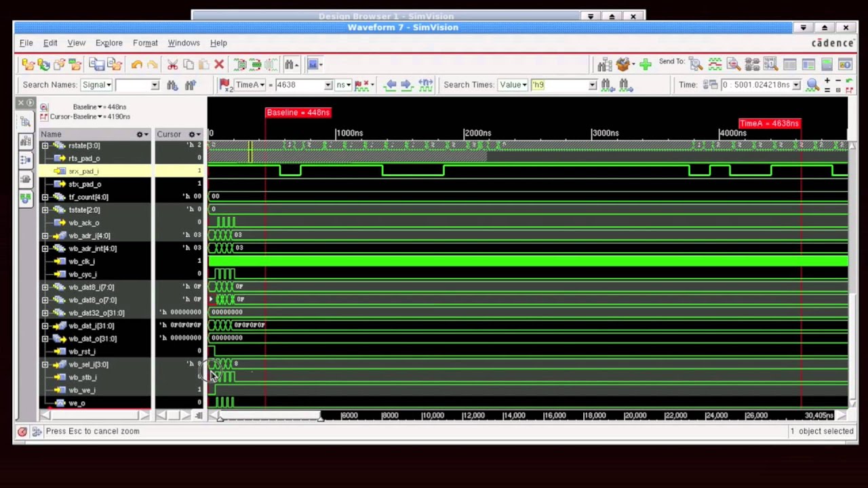Image resolution: width=868 pixels, height=488 pixels.
Task: Open the time range history dropdown
Action: coord(795,85)
